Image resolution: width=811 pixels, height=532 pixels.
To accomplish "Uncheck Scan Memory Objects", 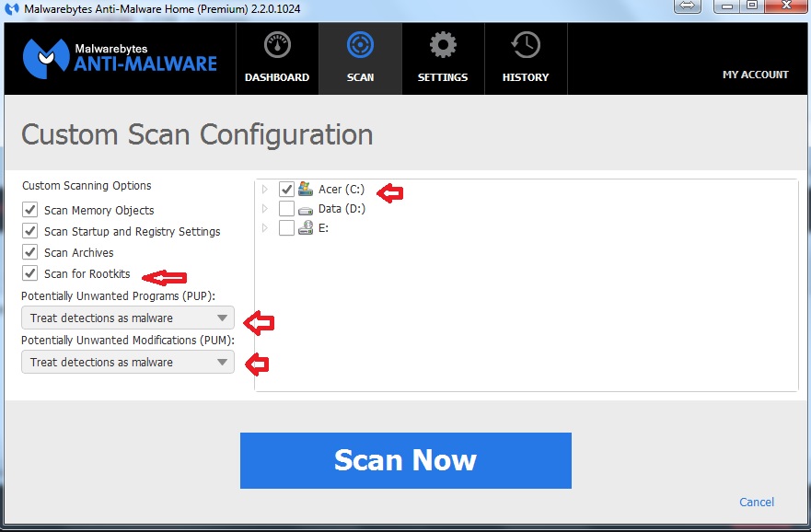I will (x=30, y=210).
